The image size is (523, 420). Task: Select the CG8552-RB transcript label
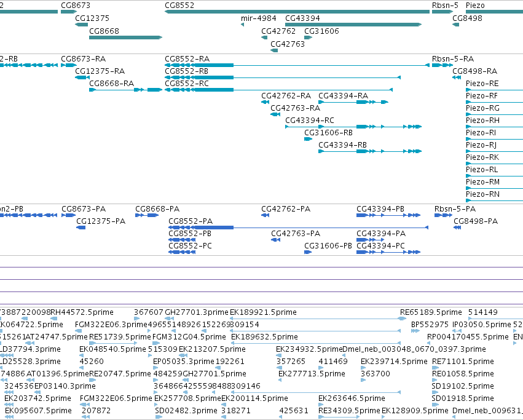[x=186, y=71]
